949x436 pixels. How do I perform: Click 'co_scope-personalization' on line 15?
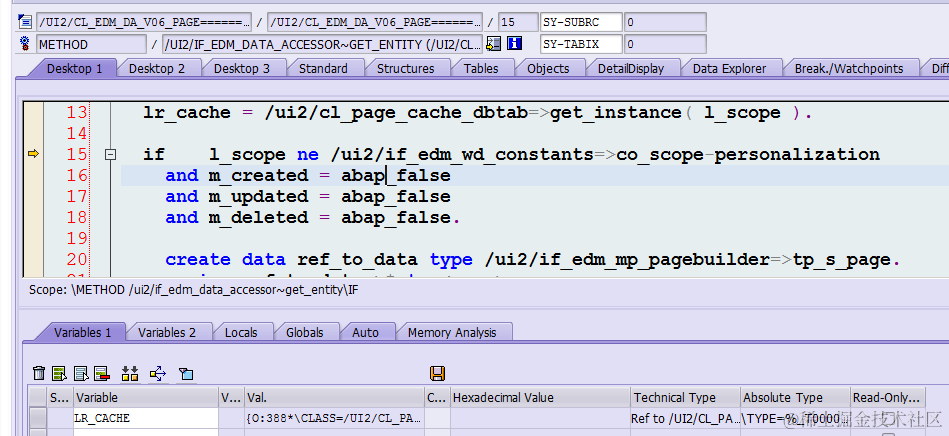click(x=748, y=154)
